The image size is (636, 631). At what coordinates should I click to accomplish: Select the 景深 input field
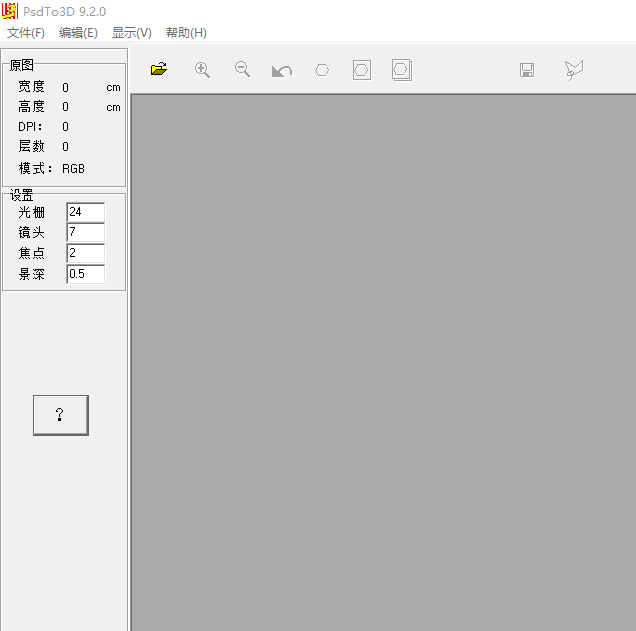85,273
